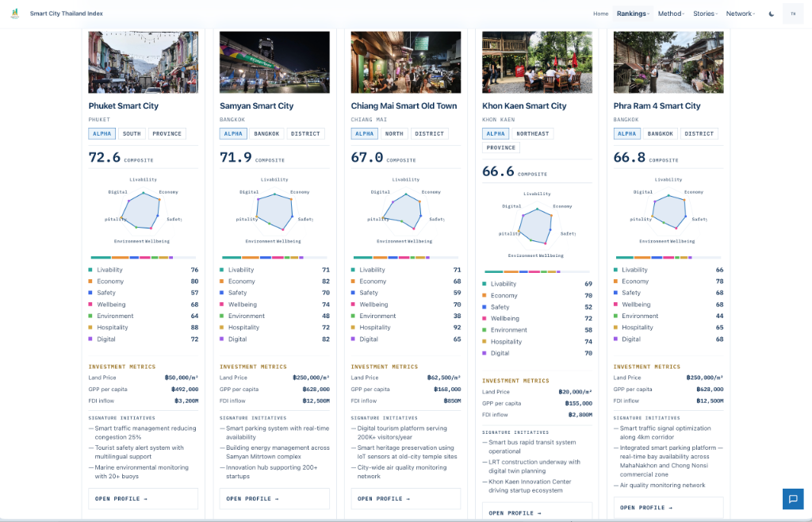Expand the Rankings dropdown menu
The width and height of the screenshot is (812, 522).
coord(633,14)
